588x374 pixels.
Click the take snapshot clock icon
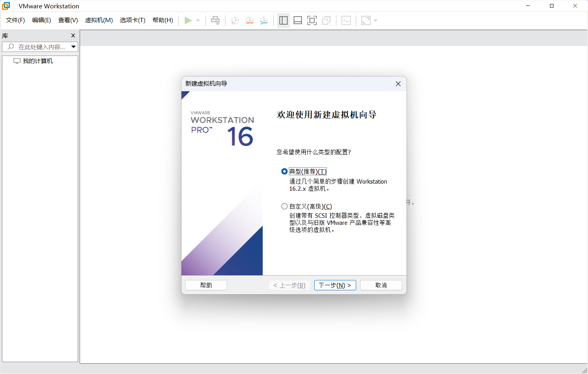235,20
